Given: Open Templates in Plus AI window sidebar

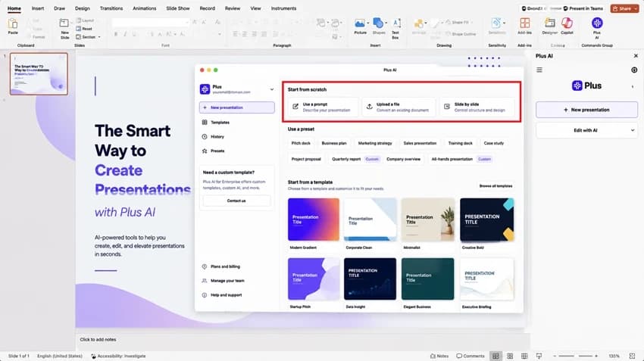Looking at the screenshot, I should click(220, 123).
